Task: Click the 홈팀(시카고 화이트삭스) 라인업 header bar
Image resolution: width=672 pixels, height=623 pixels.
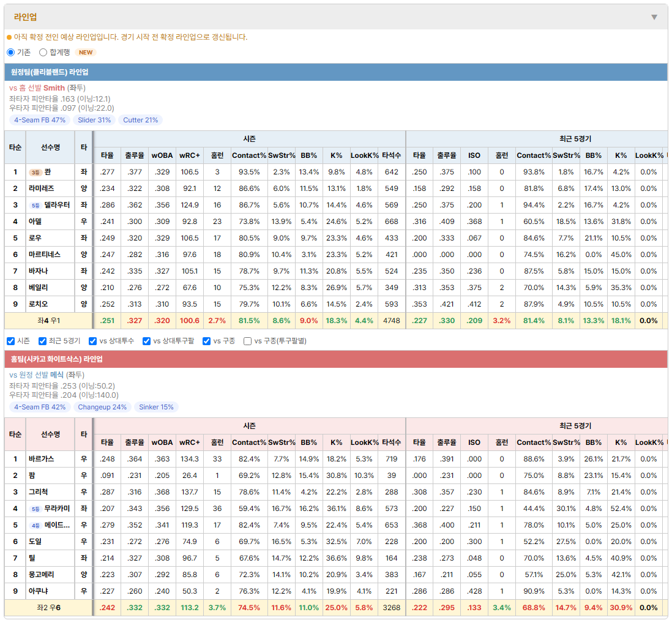Action: [x=336, y=359]
